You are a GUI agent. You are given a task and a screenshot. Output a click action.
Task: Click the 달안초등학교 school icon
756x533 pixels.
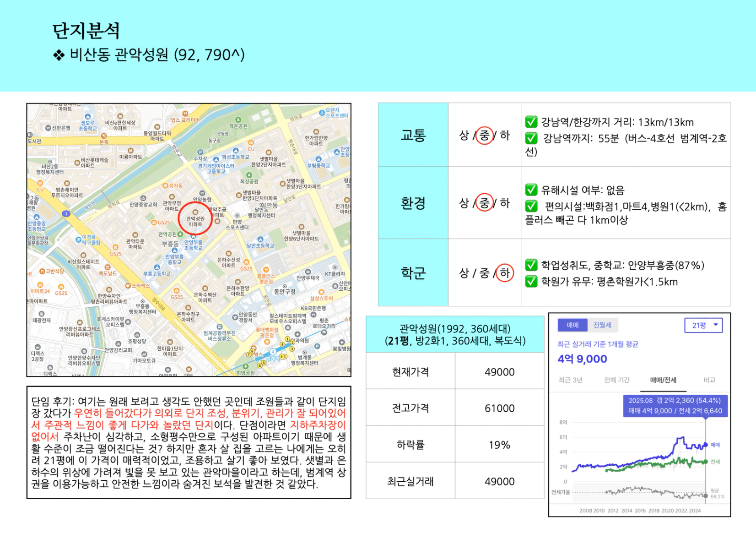(x=260, y=239)
